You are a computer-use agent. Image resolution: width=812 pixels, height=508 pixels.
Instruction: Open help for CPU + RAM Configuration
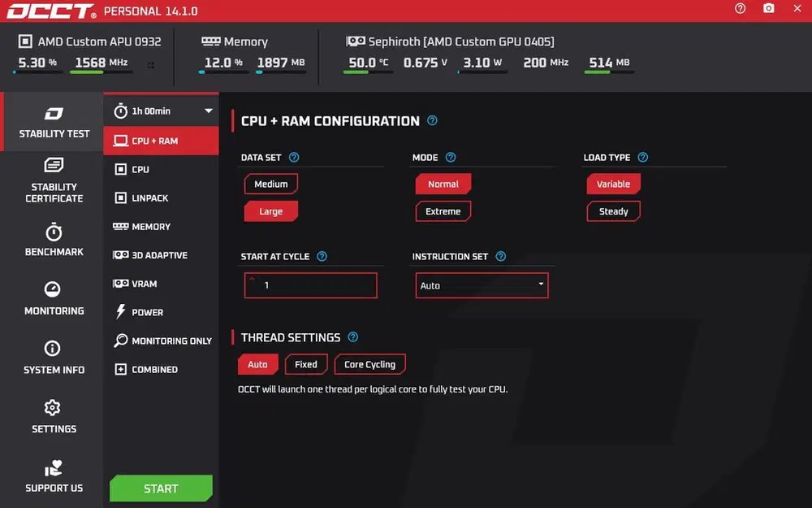click(432, 120)
